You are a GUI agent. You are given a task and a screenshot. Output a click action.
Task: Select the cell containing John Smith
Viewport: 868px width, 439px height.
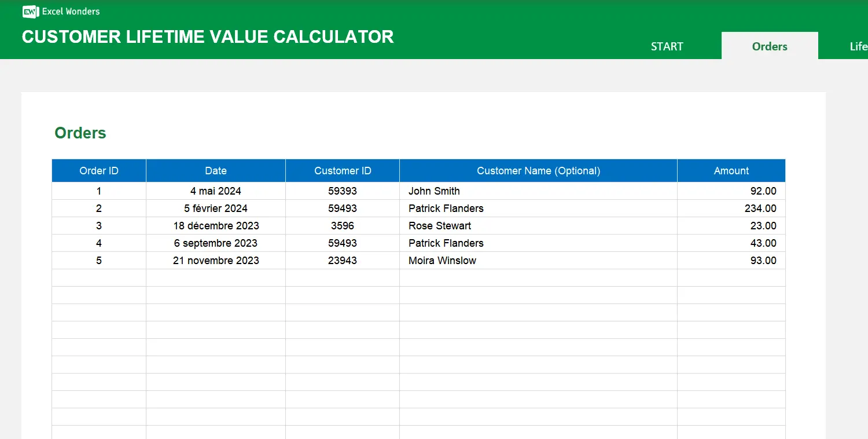click(434, 191)
